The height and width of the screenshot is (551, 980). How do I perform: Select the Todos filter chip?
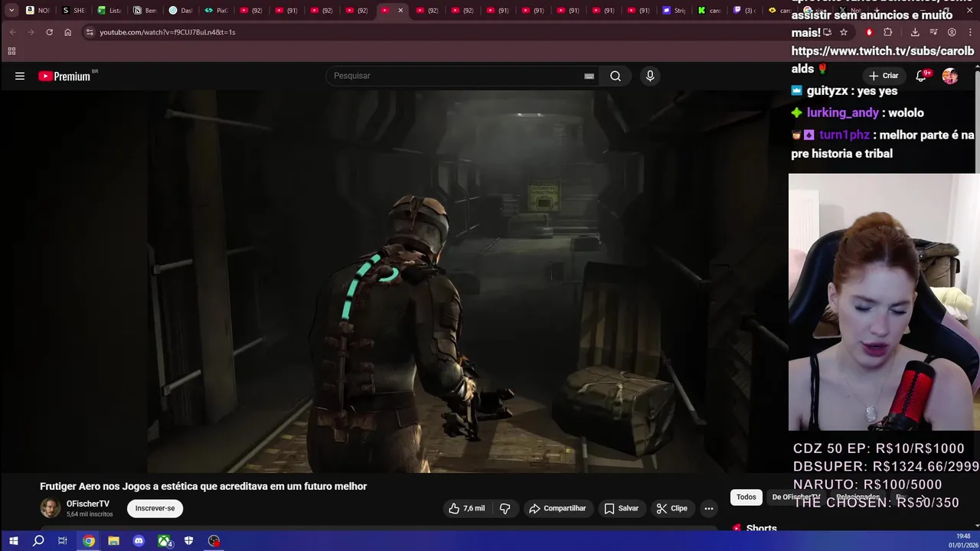746,497
